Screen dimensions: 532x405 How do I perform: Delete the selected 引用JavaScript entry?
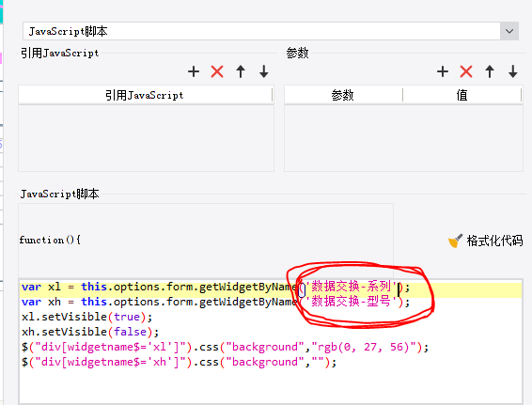click(x=217, y=71)
